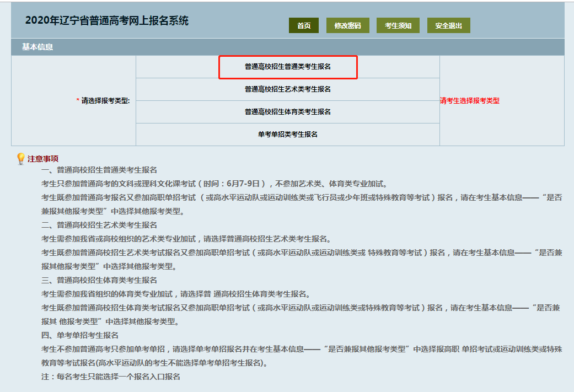
Task: View the 考生须知 candidate notice
Action: coord(398,25)
